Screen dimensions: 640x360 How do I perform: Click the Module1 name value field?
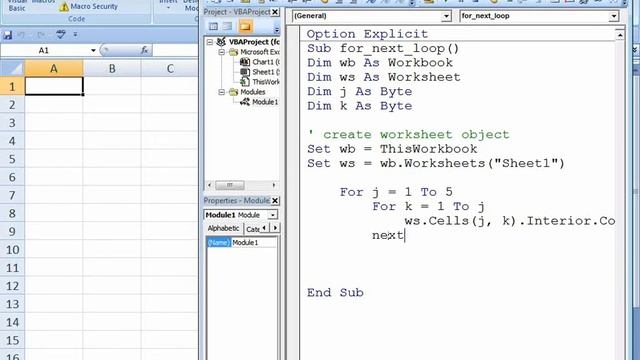[x=254, y=243]
